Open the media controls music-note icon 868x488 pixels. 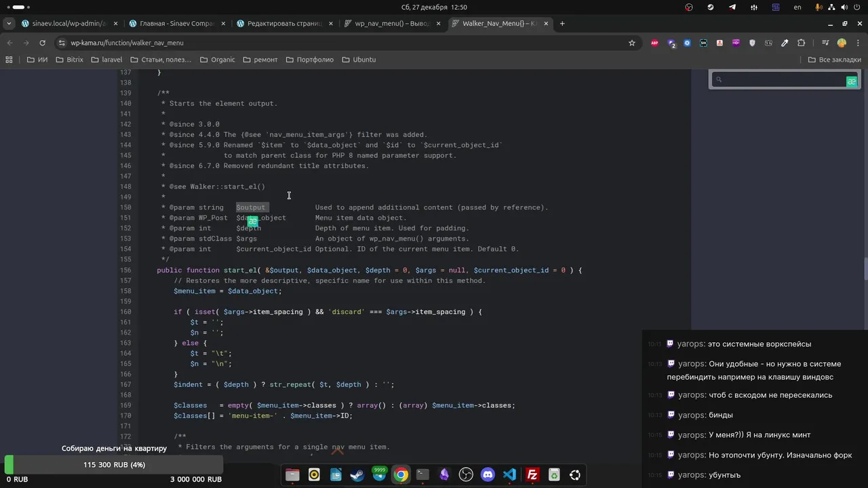[824, 43]
